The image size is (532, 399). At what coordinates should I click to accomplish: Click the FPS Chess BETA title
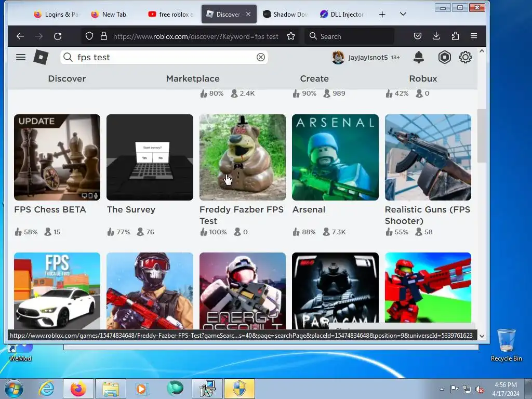pos(50,210)
